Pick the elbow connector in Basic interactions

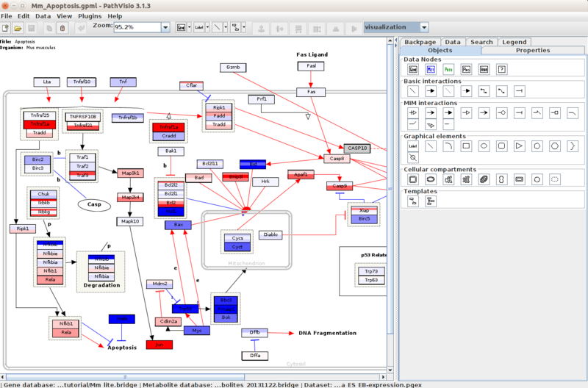click(484, 91)
